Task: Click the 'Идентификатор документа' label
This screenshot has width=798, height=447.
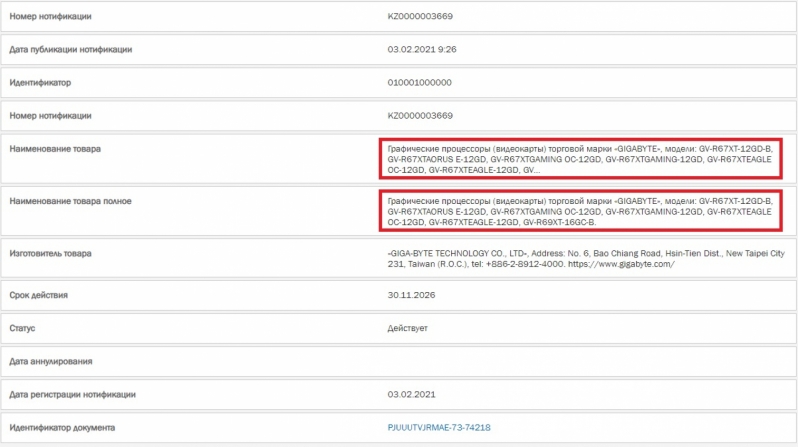Action: [x=62, y=428]
